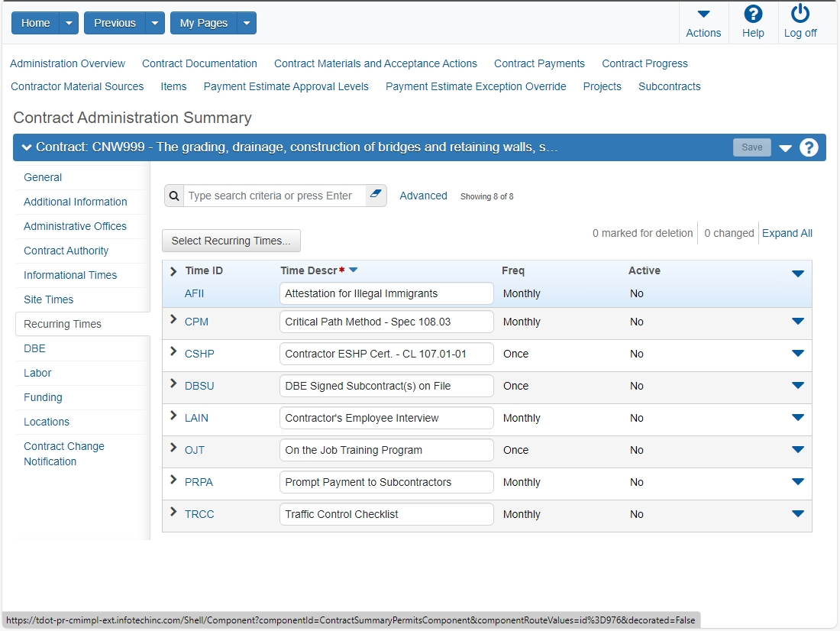Click the Previous button
Image resolution: width=840 pixels, height=631 pixels.
(x=115, y=23)
